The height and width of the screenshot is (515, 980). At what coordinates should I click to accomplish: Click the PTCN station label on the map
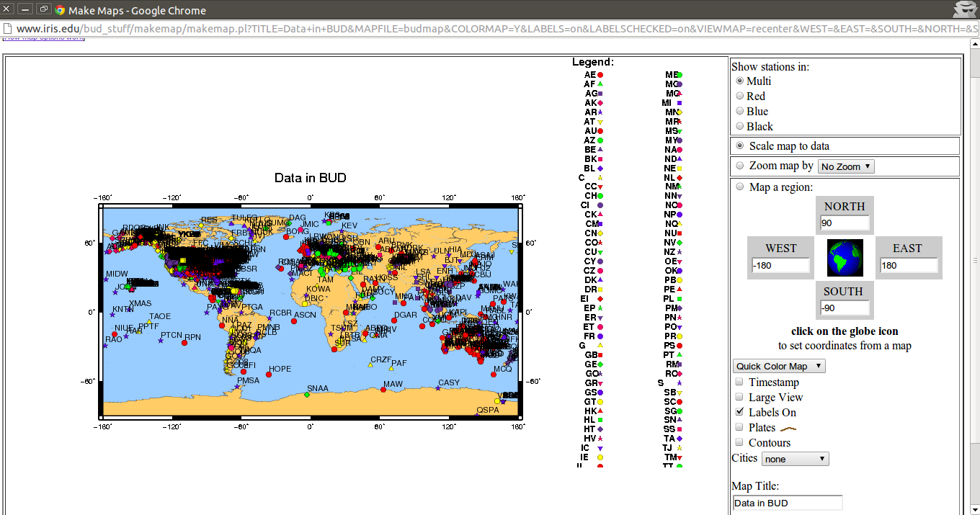[171, 335]
